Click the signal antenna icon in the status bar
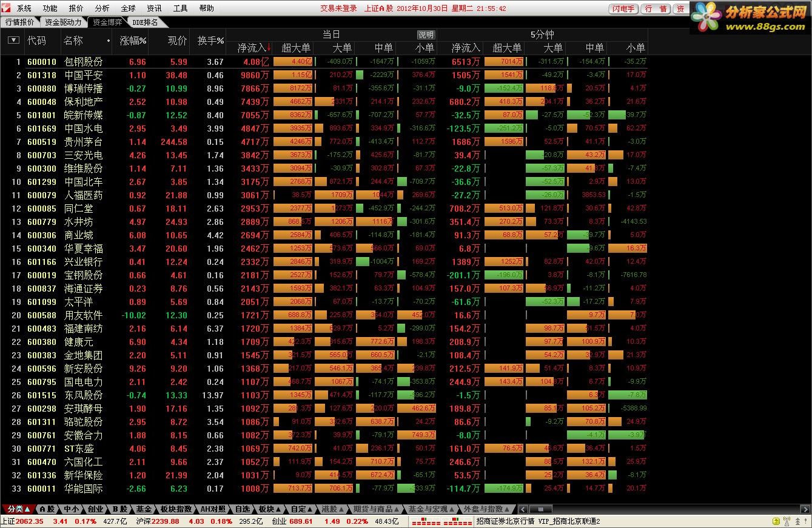The width and height of the screenshot is (812, 528). pyautogui.click(x=787, y=521)
